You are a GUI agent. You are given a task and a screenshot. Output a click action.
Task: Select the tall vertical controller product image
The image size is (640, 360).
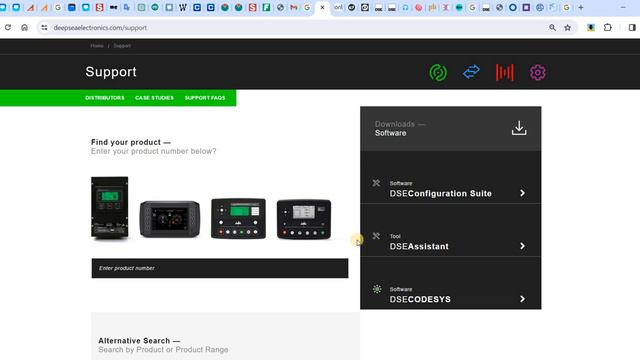coord(109,207)
